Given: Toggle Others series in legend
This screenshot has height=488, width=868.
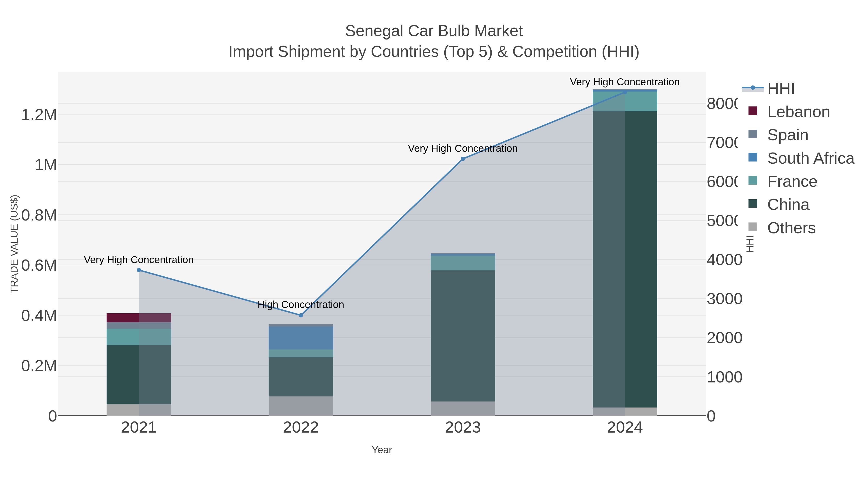Looking at the screenshot, I should click(x=782, y=228).
